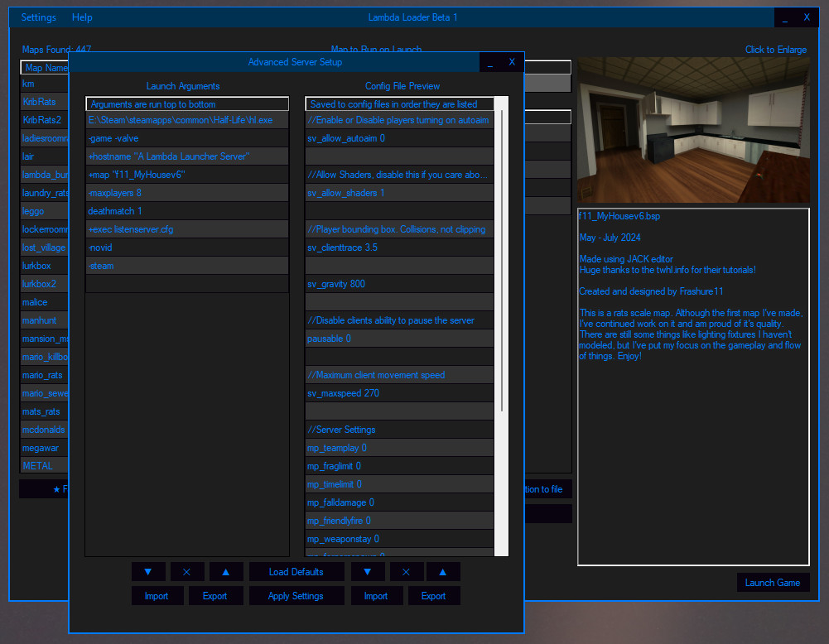Click the 'Click to Enlarge' link

coord(775,49)
